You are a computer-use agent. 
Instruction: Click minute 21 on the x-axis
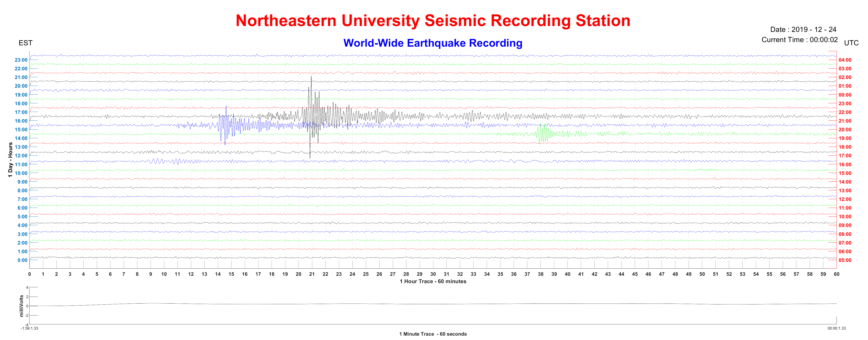pos(312,274)
